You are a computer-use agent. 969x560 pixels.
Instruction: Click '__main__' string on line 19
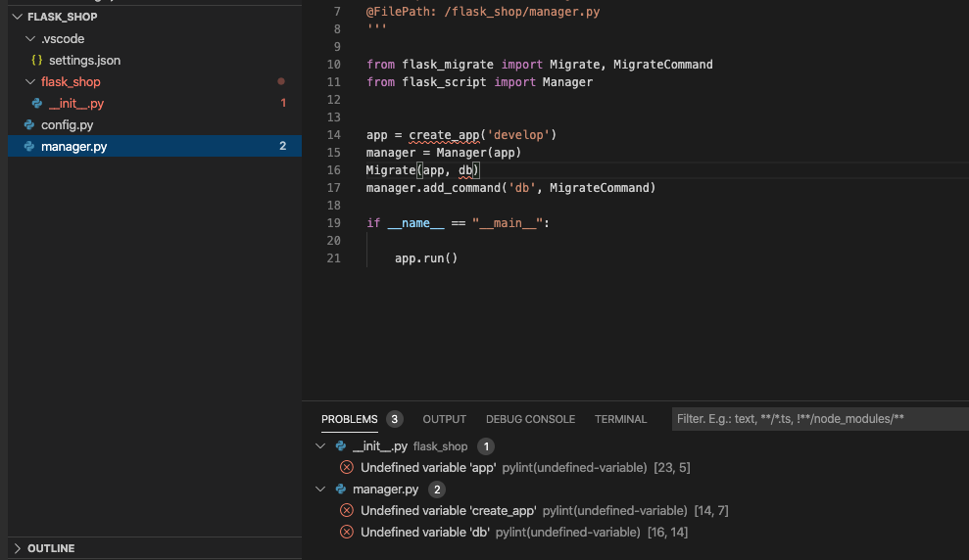pyautogui.click(x=508, y=223)
